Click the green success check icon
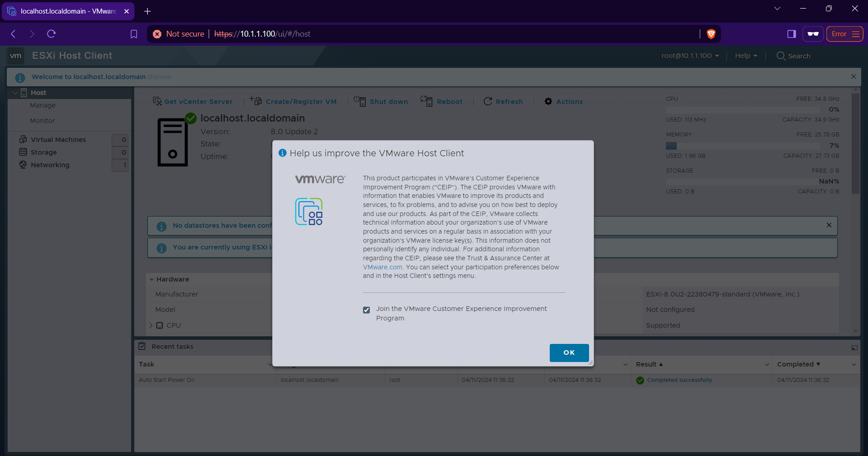 640,381
